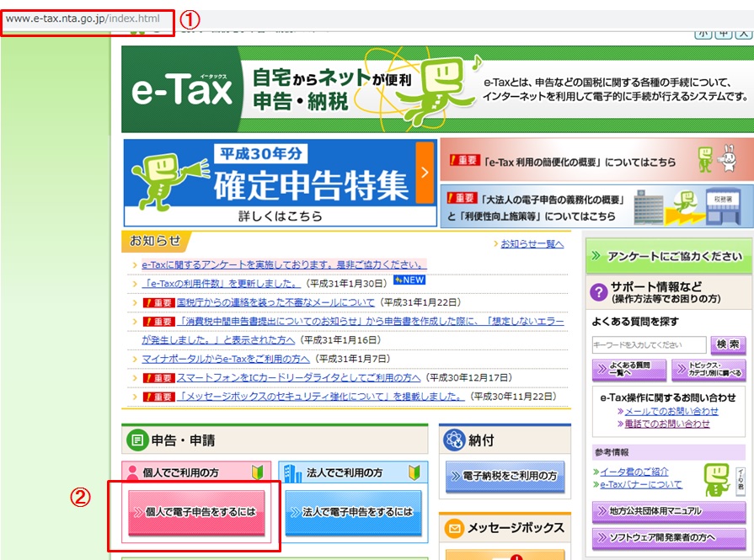
Task: Click トピックス・カテゴリ別に調べる button
Action: [709, 369]
